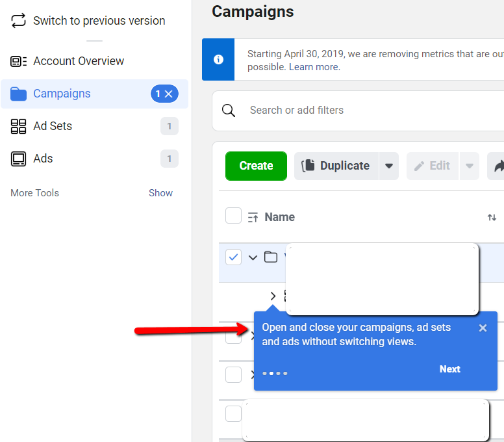Click the search magnifier icon
504x442 pixels.
point(229,110)
